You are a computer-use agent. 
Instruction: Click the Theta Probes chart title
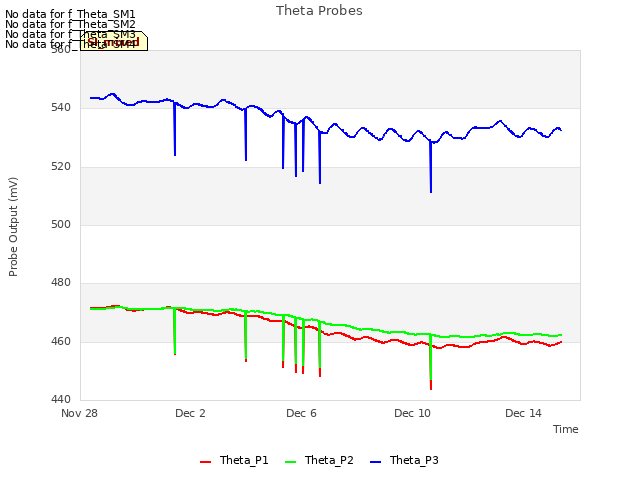319,11
